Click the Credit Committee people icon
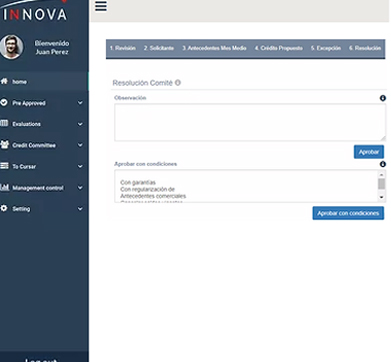 4,145
